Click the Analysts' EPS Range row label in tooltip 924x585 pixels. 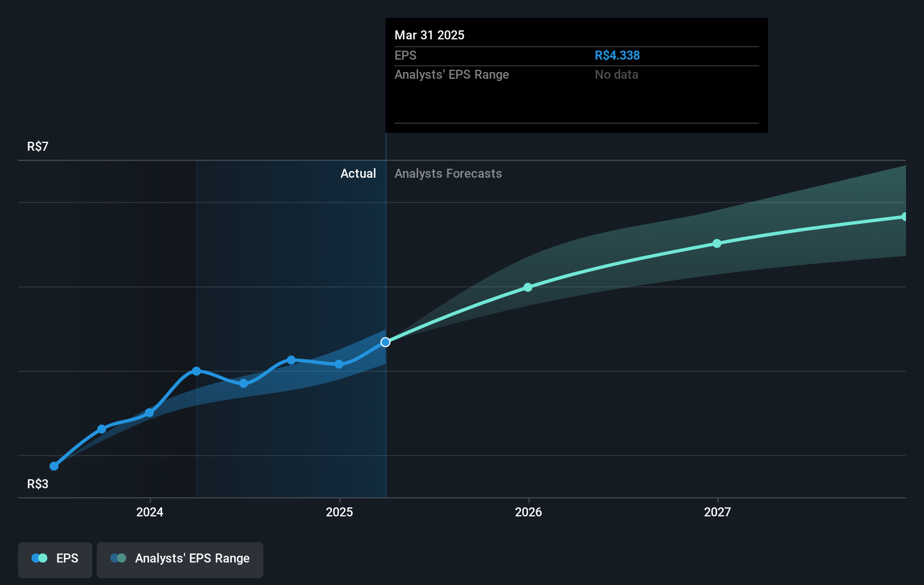[x=451, y=75]
